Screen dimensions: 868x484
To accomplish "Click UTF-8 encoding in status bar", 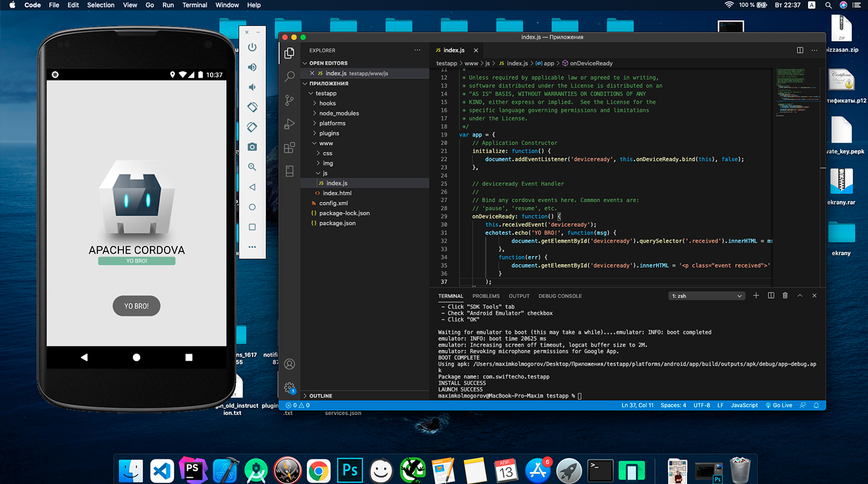I will click(x=702, y=405).
